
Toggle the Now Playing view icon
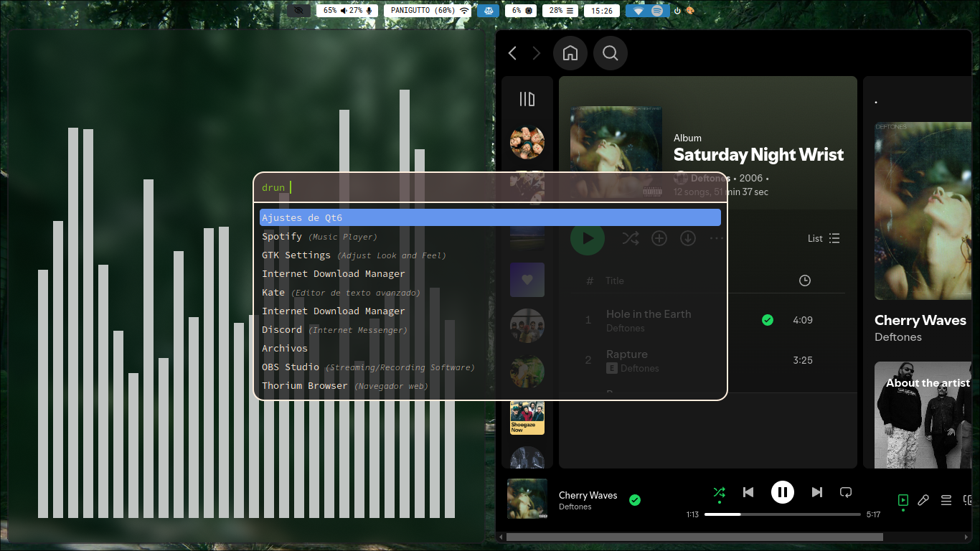coord(903,500)
